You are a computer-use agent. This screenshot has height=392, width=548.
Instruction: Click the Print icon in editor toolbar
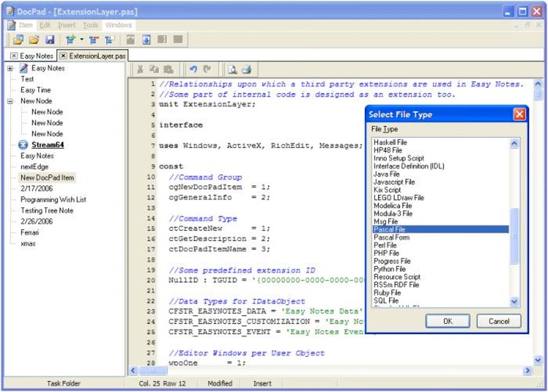tap(246, 69)
